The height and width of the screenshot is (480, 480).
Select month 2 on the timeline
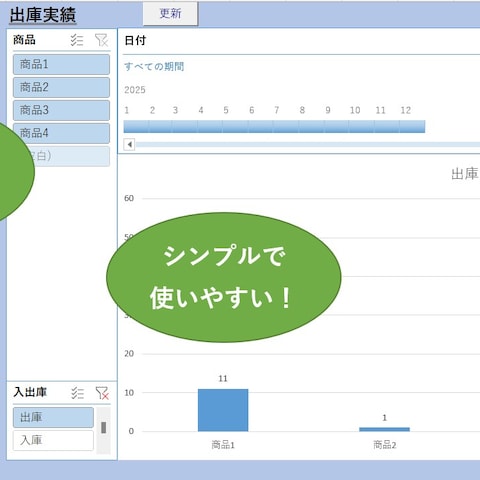(x=160, y=127)
